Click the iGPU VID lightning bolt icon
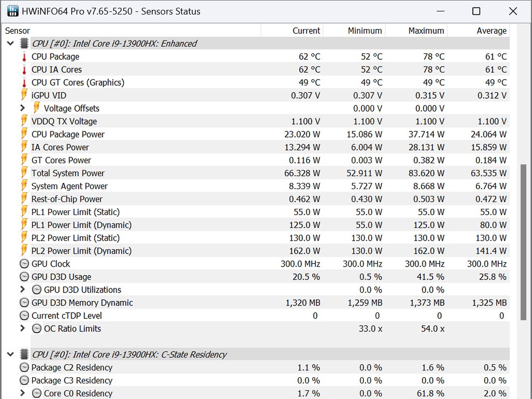 coord(24,95)
